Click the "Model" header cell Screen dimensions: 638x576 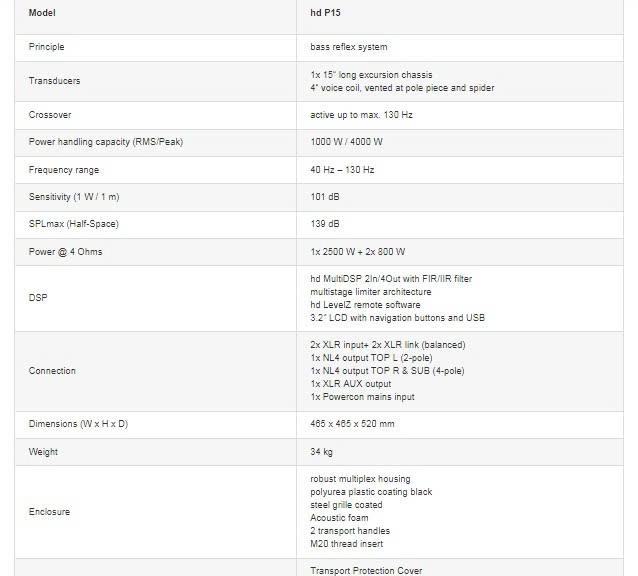(x=42, y=13)
